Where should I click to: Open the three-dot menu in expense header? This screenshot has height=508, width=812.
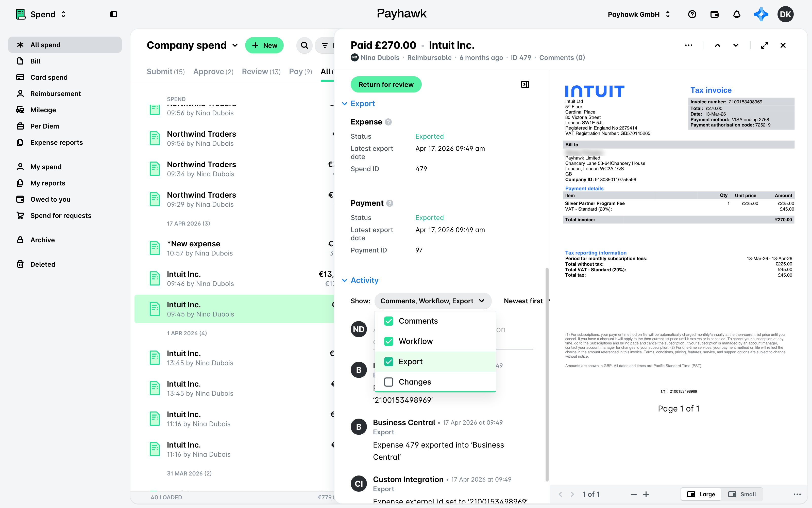tap(688, 45)
